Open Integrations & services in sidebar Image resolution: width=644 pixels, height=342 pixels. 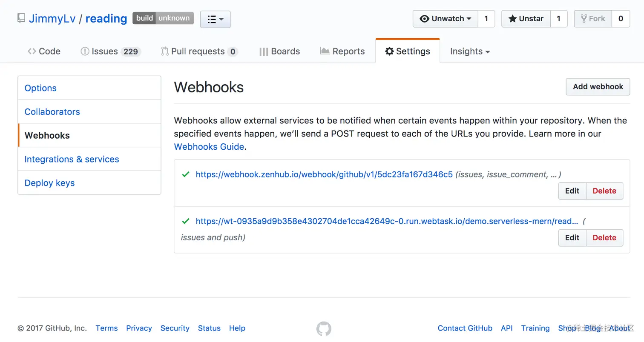(x=89, y=159)
